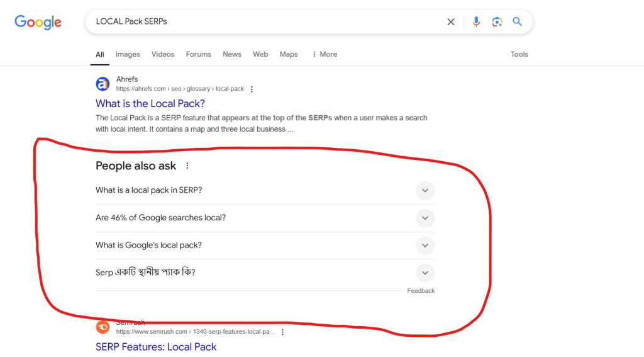The width and height of the screenshot is (644, 357).
Task: Expand the Bengali-language Serp question
Action: (425, 273)
